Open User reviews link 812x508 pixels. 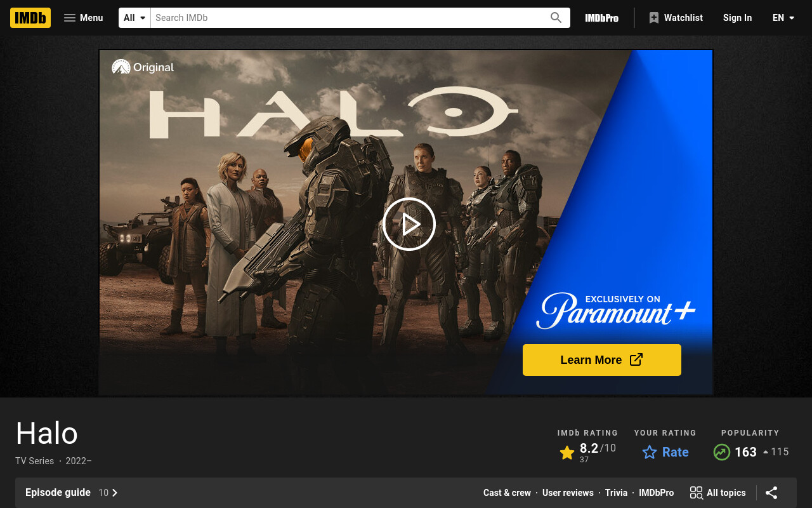coord(568,493)
